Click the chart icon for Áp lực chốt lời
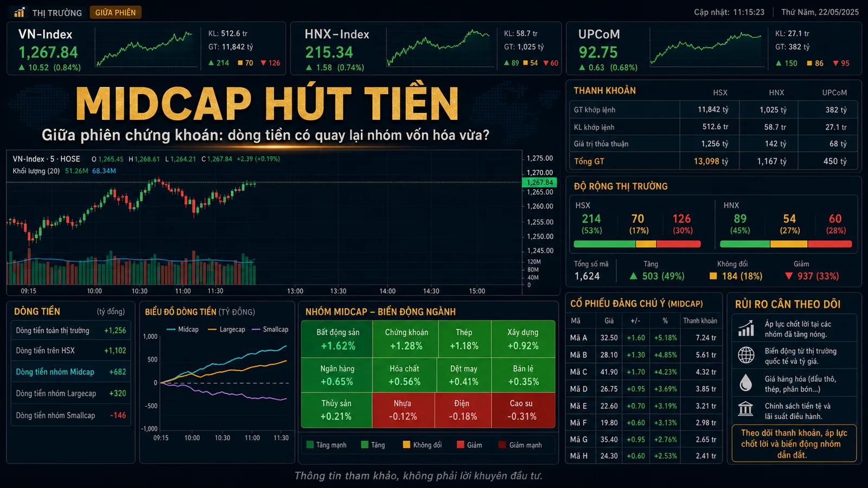 click(746, 328)
